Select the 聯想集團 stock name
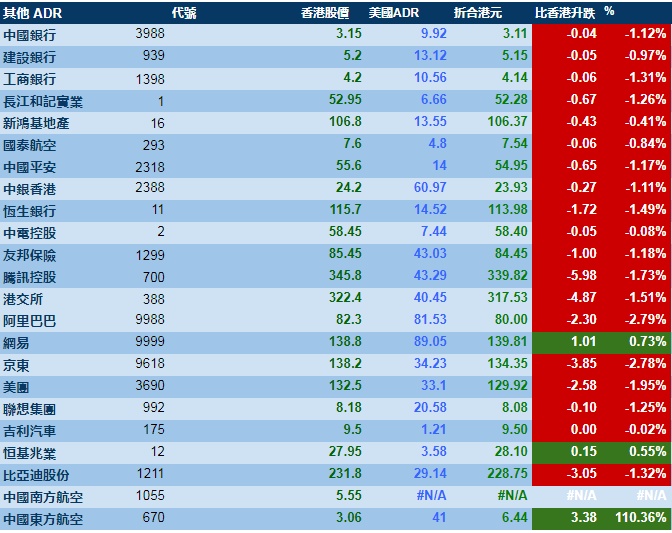This screenshot has width=672, height=533. pos(30,409)
